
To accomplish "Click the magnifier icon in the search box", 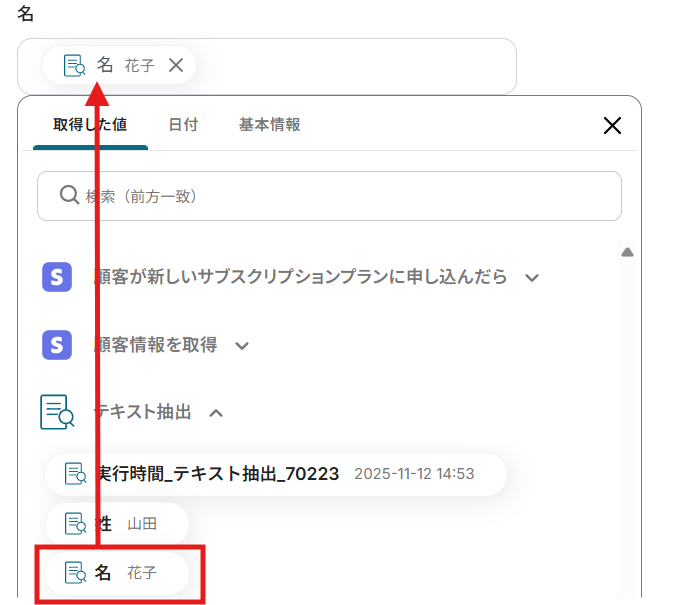I will click(69, 195).
